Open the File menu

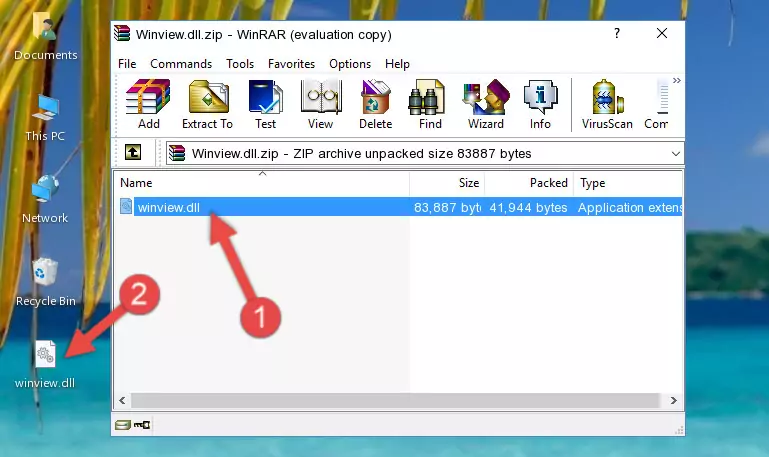[x=127, y=64]
